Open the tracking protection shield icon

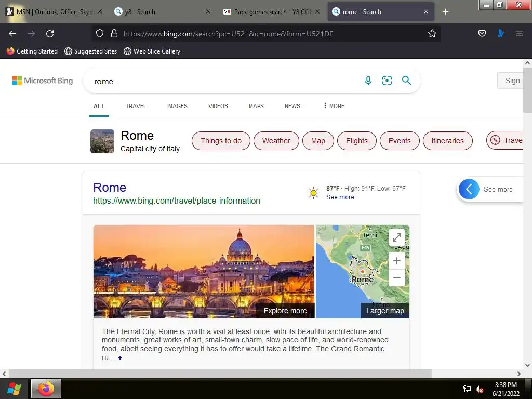point(99,33)
